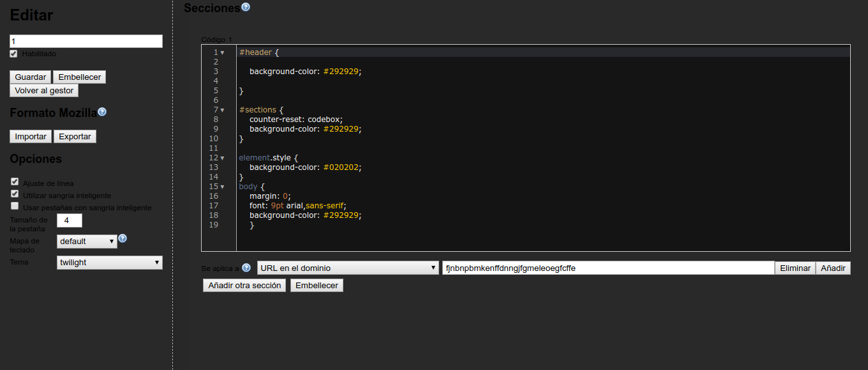Click the help icon near Se aplica a
This screenshot has height=370, width=868.
[x=246, y=267]
